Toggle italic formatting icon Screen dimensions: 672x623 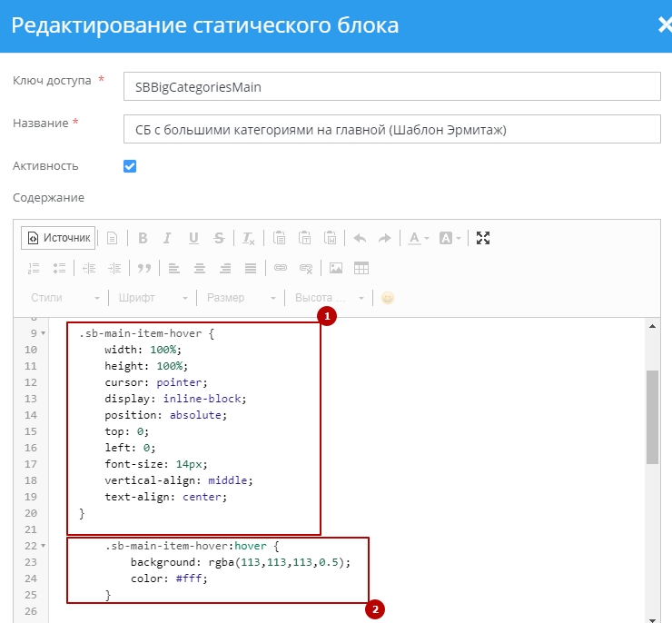[167, 238]
